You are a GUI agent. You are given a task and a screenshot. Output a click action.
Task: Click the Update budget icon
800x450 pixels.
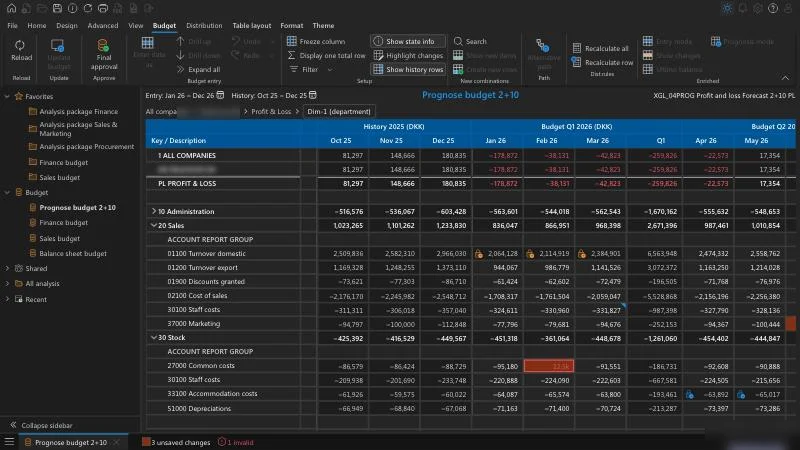pyautogui.click(x=58, y=45)
